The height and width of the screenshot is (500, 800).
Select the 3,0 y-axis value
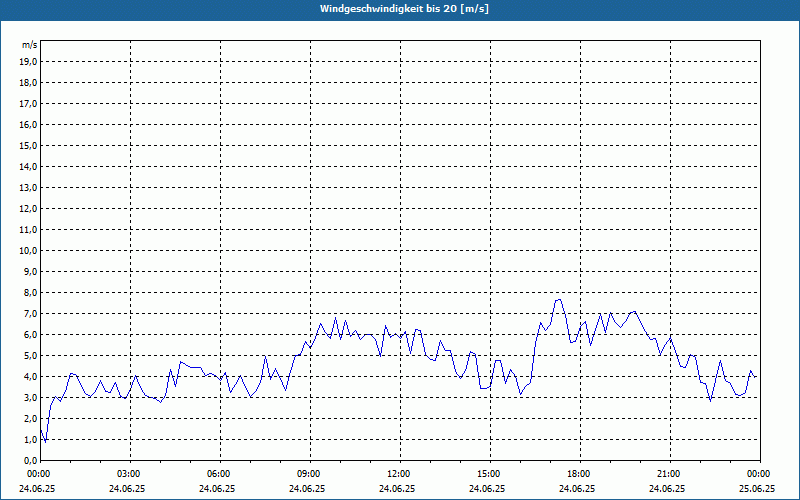30,397
